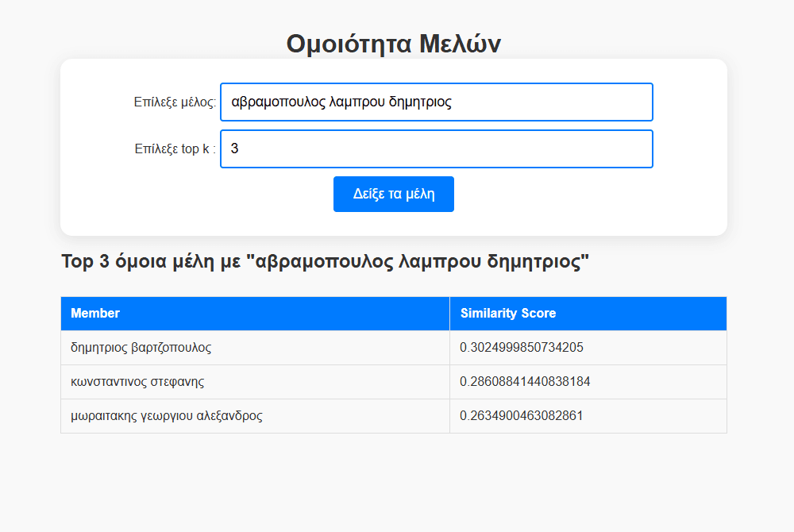Click the Ομοιότητα Μελών page title

tap(394, 44)
